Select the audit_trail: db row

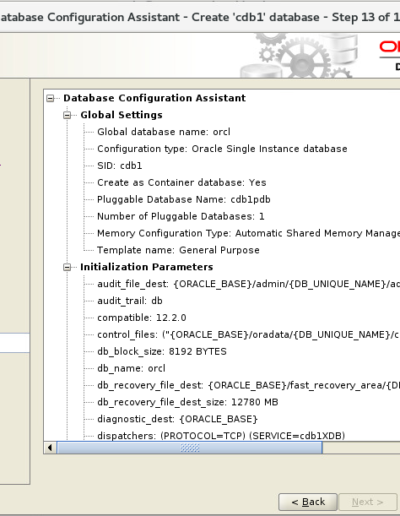tap(130, 301)
